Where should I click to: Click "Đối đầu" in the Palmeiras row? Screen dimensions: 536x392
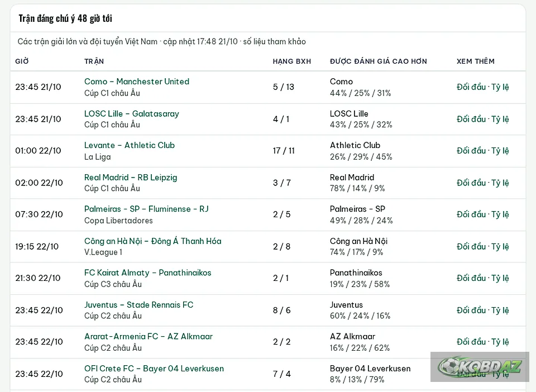pos(471,214)
